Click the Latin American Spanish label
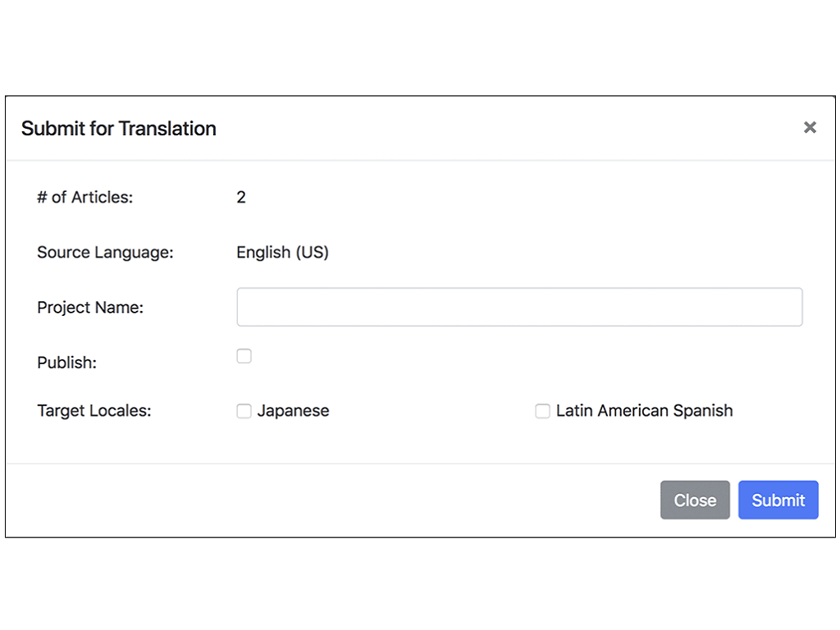Viewport: 840px width, 630px height. (644, 411)
